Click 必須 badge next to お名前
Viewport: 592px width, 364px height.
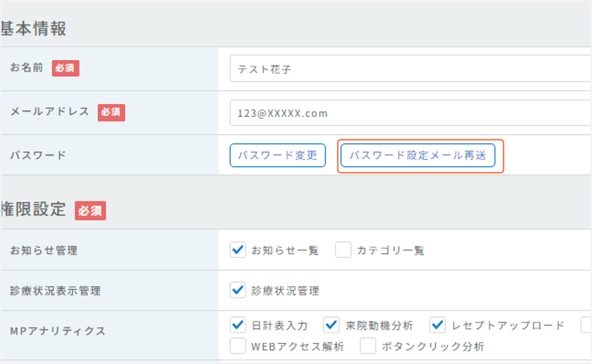(x=66, y=69)
